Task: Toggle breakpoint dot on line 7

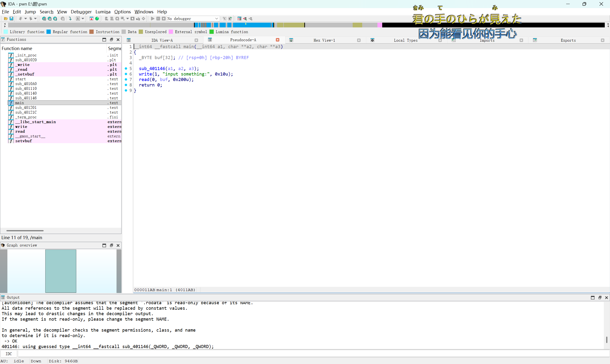Action: [x=126, y=80]
